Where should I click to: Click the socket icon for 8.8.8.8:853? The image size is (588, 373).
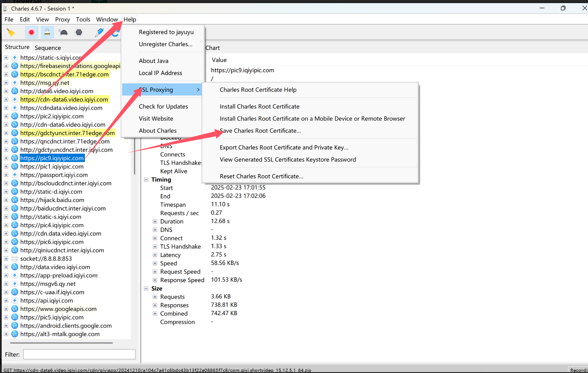coord(15,259)
